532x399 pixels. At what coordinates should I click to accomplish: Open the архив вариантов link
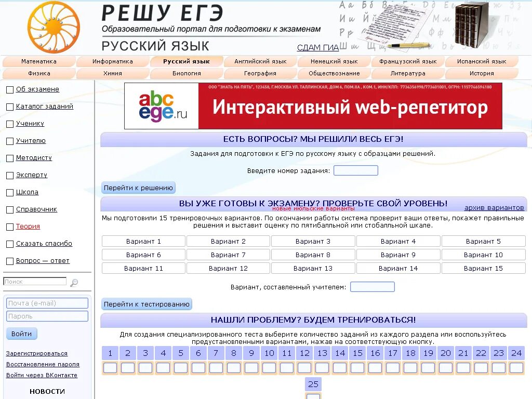click(494, 208)
